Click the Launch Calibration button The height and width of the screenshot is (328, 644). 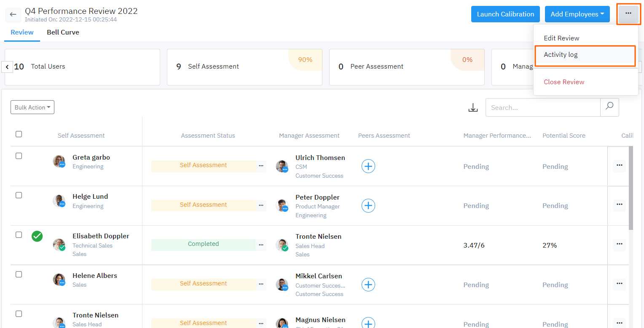point(505,14)
